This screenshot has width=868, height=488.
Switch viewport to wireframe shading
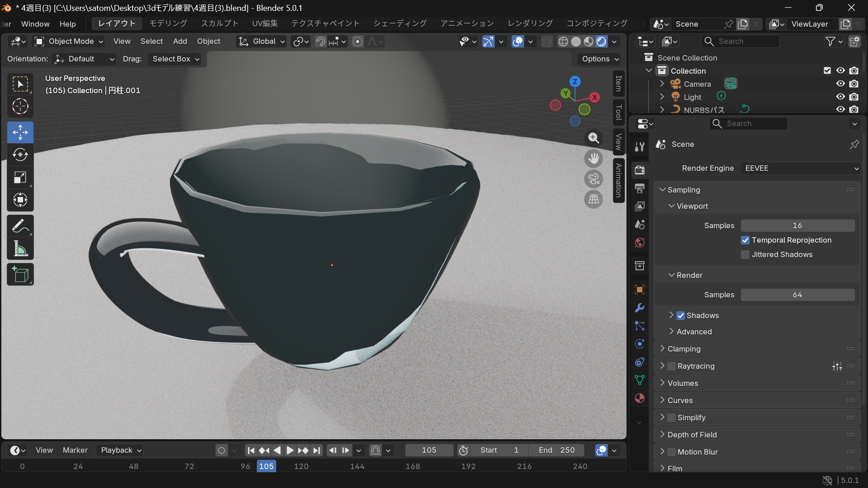[x=563, y=42]
